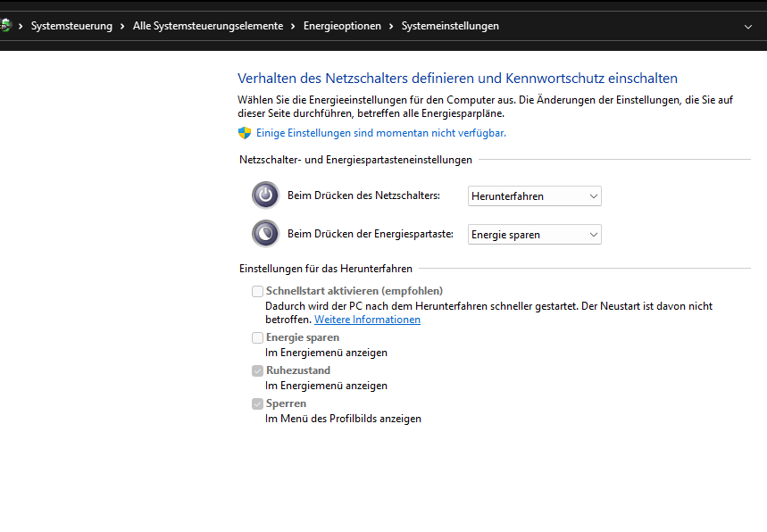
Task: Click Beim Drücken der Energiespartaste label
Action: tap(371, 234)
